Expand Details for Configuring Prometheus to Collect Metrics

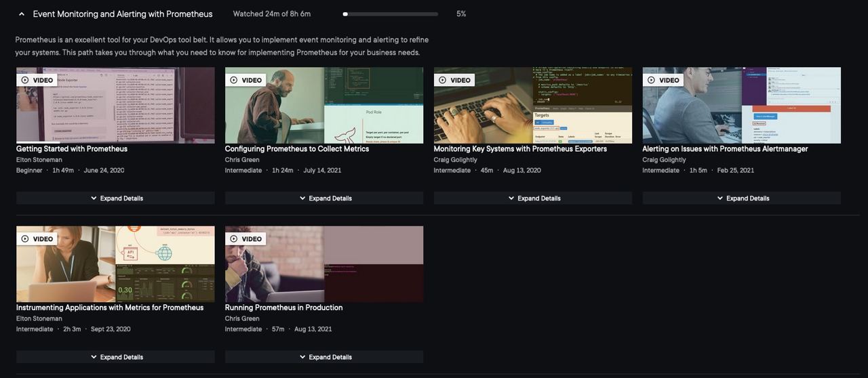[324, 198]
